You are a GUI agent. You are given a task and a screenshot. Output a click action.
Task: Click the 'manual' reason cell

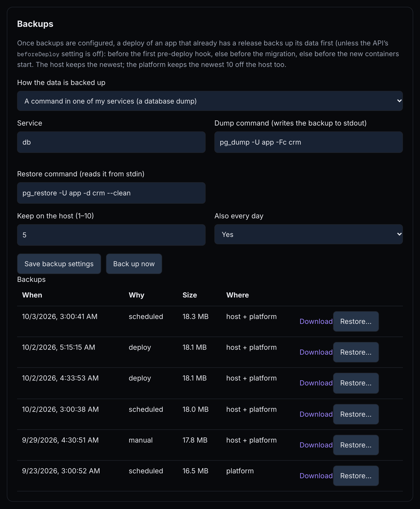tap(141, 440)
